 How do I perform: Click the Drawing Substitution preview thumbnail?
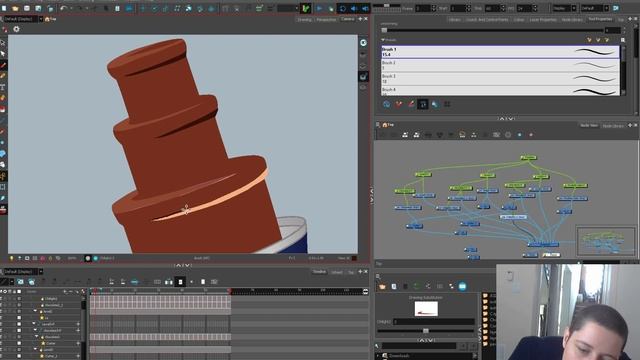[426, 309]
